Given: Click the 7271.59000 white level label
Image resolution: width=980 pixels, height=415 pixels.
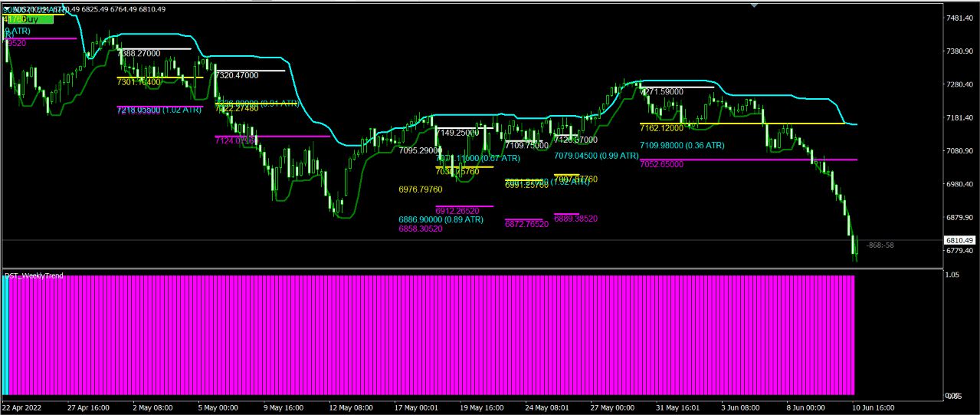Looking at the screenshot, I should (x=662, y=91).
